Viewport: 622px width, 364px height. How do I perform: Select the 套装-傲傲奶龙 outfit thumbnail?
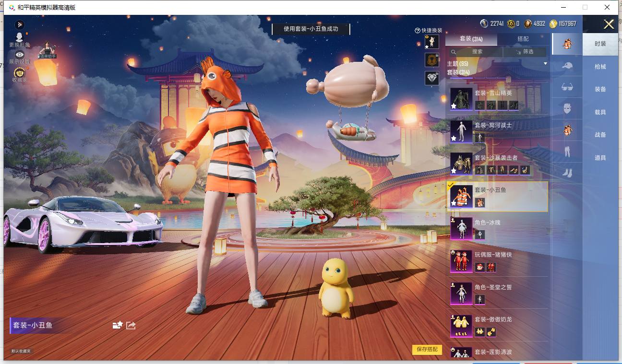click(x=461, y=326)
